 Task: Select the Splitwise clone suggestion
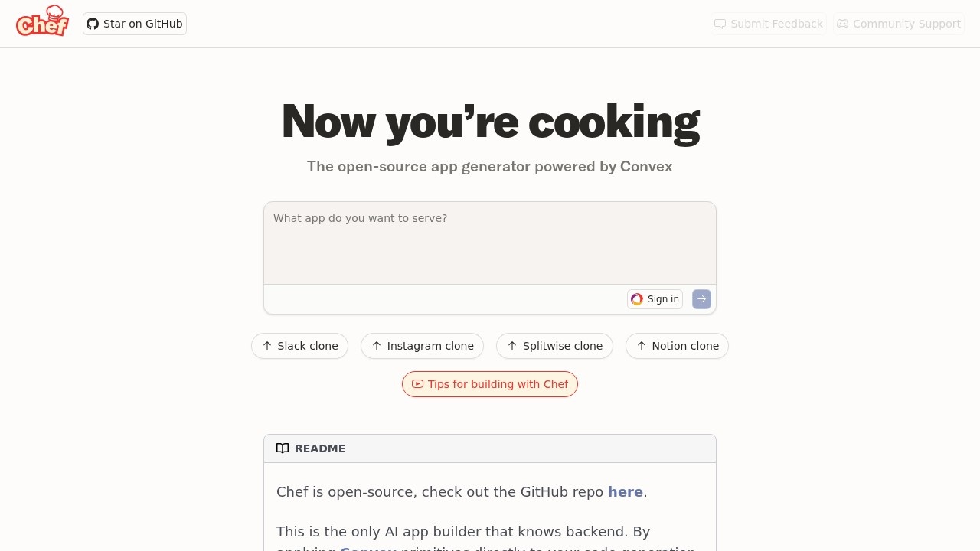click(554, 346)
